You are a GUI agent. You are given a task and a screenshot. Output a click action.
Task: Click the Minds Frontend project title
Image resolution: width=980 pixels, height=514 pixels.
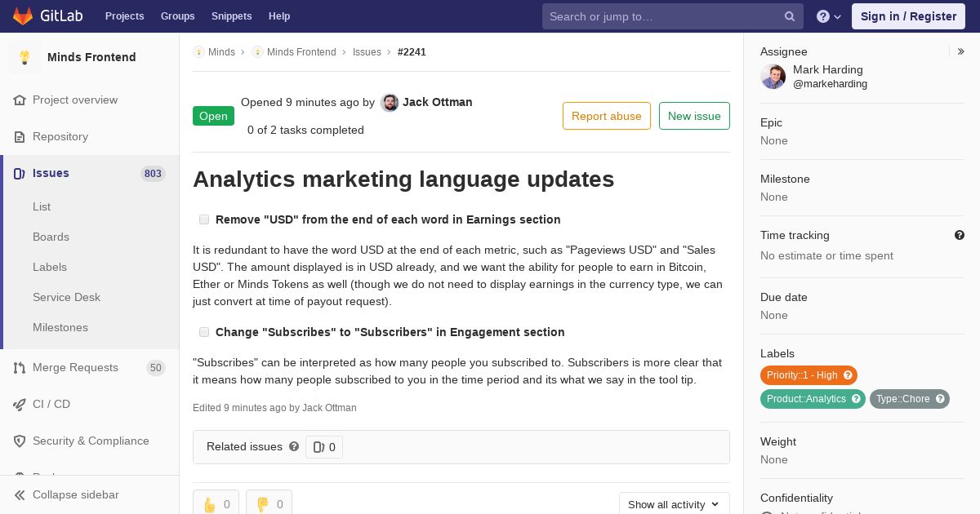(91, 57)
